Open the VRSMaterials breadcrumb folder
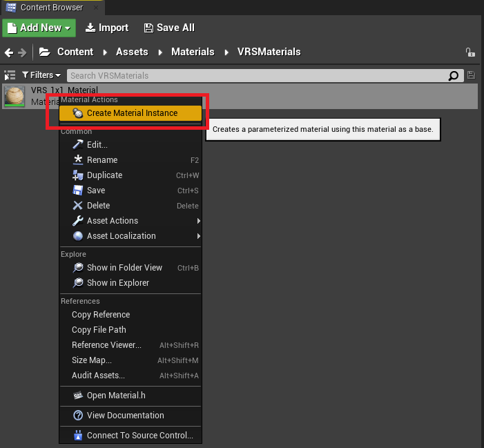The height and width of the screenshot is (448, 484). pos(269,52)
